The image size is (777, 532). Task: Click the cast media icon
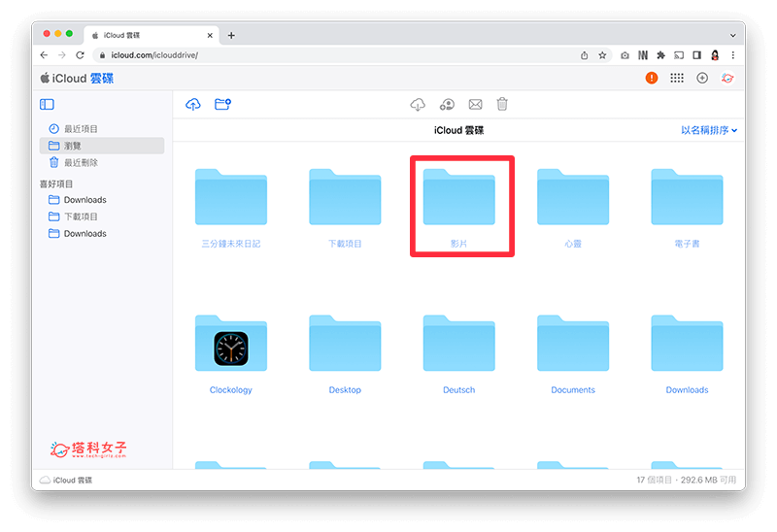tap(679, 55)
